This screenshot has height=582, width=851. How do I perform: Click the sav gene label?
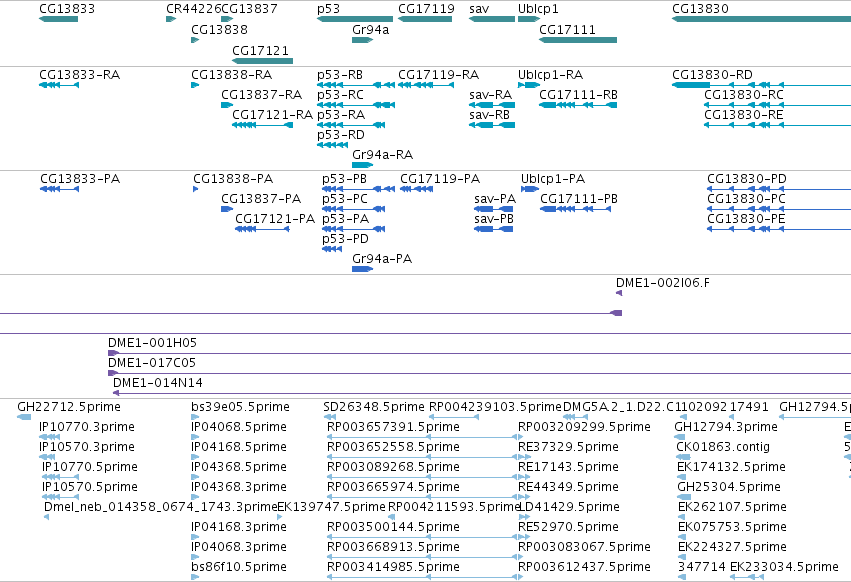coord(479,9)
